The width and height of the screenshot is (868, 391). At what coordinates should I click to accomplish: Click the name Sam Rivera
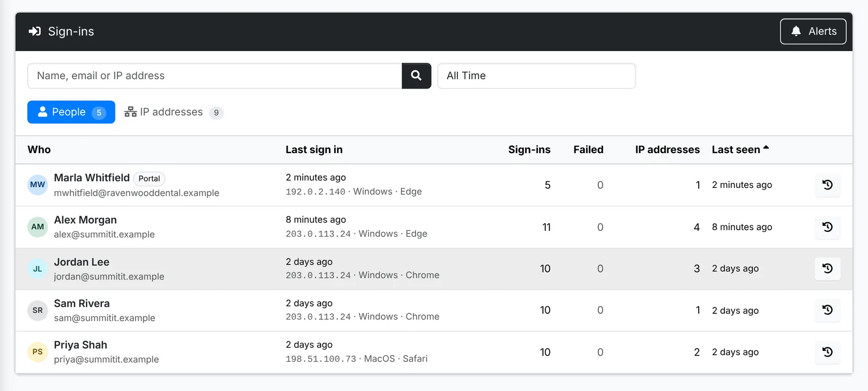click(81, 304)
